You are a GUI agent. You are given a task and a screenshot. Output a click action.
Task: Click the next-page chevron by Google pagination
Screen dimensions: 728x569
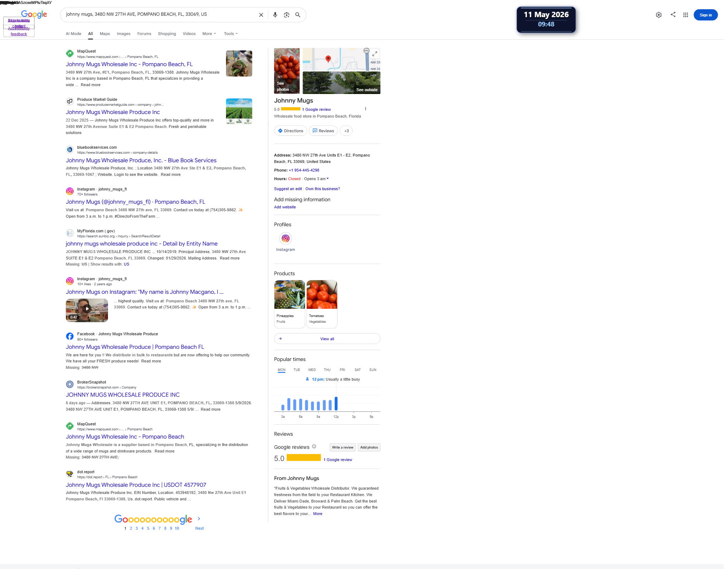tap(199, 519)
